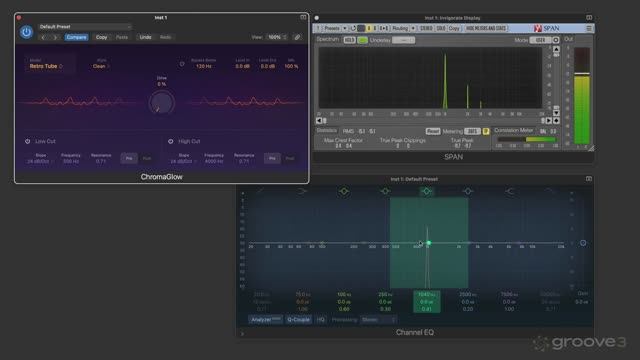The height and width of the screenshot is (360, 640).
Task: Click Paste button in ChromaGlow header
Action: [x=122, y=37]
